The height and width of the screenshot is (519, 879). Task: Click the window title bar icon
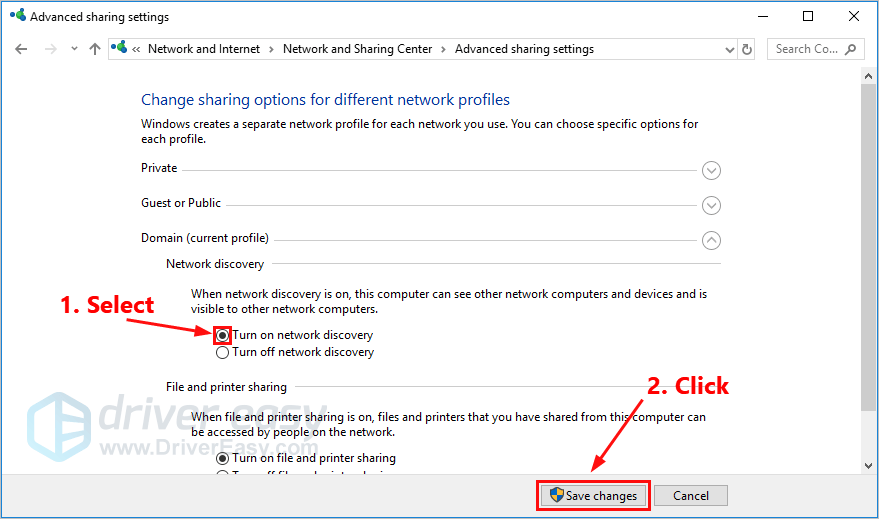coord(18,15)
